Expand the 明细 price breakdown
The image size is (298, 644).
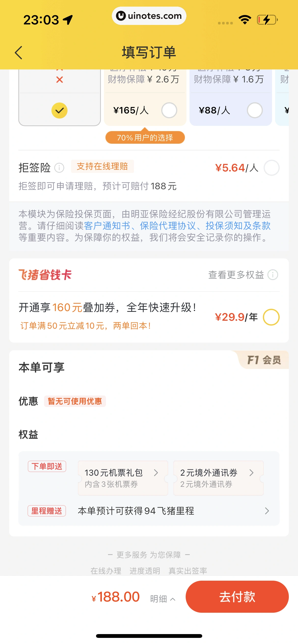pyautogui.click(x=162, y=599)
